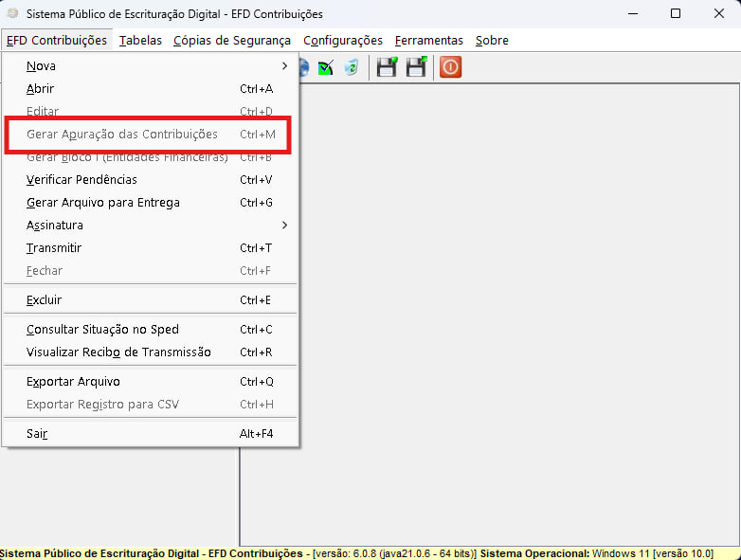Viewport: 741px width, 560px height.
Task: Click the partially hidden globe icon
Action: 304,67
